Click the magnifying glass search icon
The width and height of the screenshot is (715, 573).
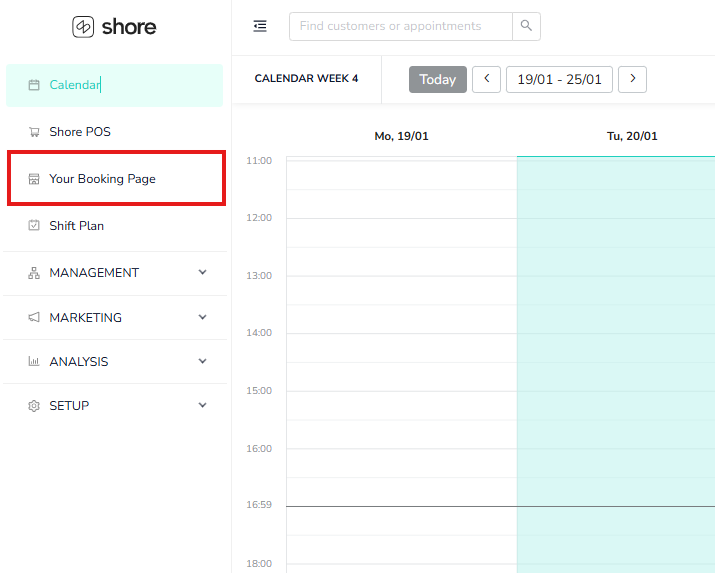click(526, 26)
